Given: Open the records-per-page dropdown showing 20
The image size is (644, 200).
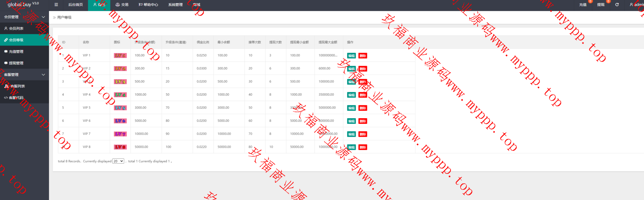Looking at the screenshot, I should pyautogui.click(x=118, y=161).
